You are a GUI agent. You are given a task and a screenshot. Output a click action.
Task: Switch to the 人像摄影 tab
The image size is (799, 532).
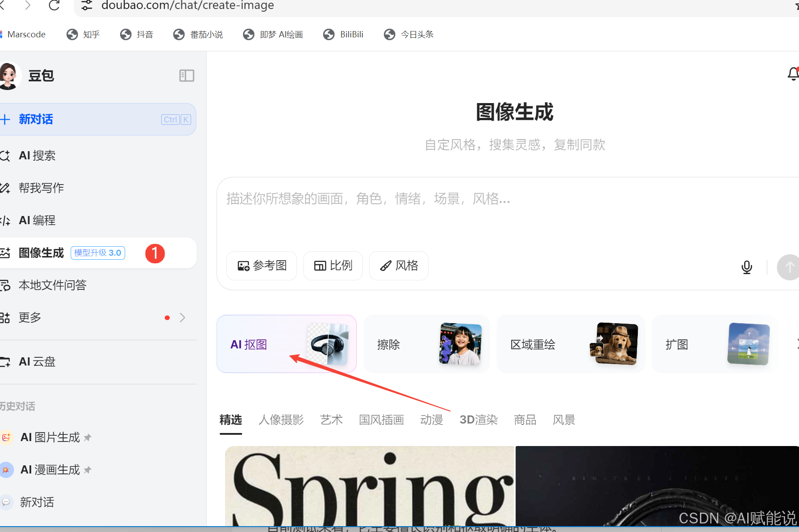click(281, 420)
